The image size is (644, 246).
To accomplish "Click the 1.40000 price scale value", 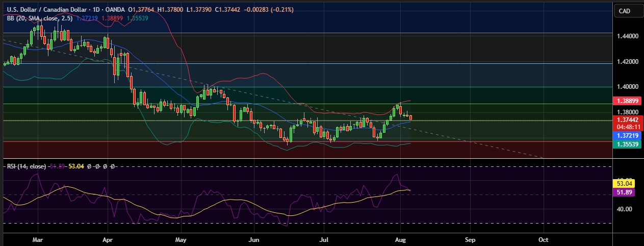I will coord(627,87).
